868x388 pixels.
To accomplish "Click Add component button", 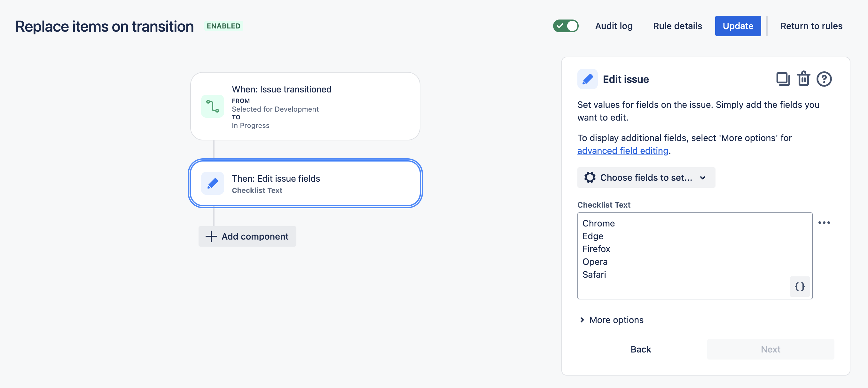I will (x=247, y=236).
